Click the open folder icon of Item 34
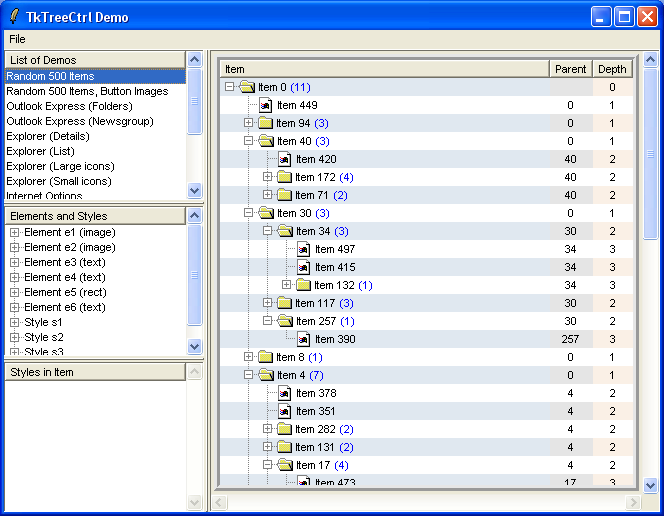This screenshot has height=516, width=664. tap(285, 231)
